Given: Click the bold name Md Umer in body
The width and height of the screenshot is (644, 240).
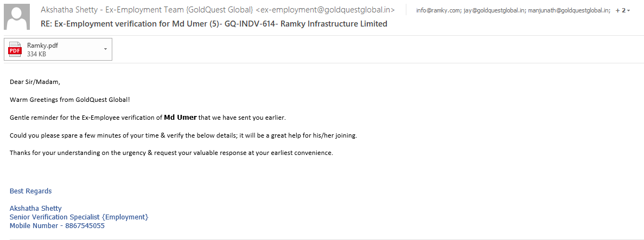Looking at the screenshot, I should [180, 117].
